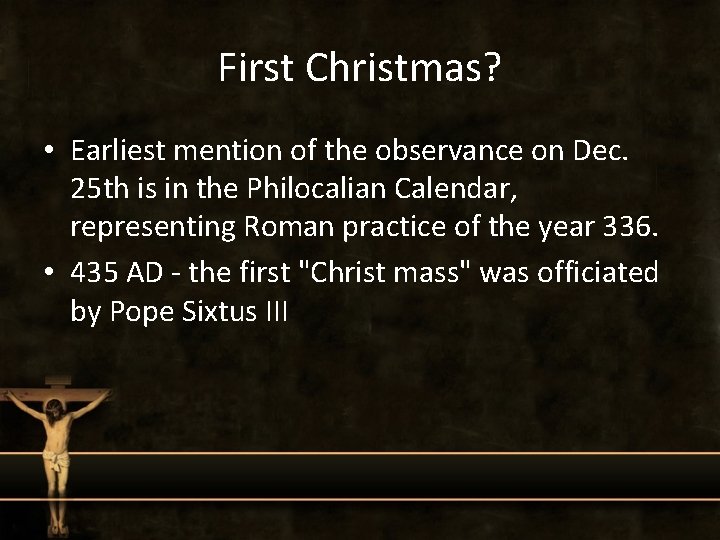Viewport: 720px width, 540px height.
Task: Click the question mark in the title
Action: point(492,68)
